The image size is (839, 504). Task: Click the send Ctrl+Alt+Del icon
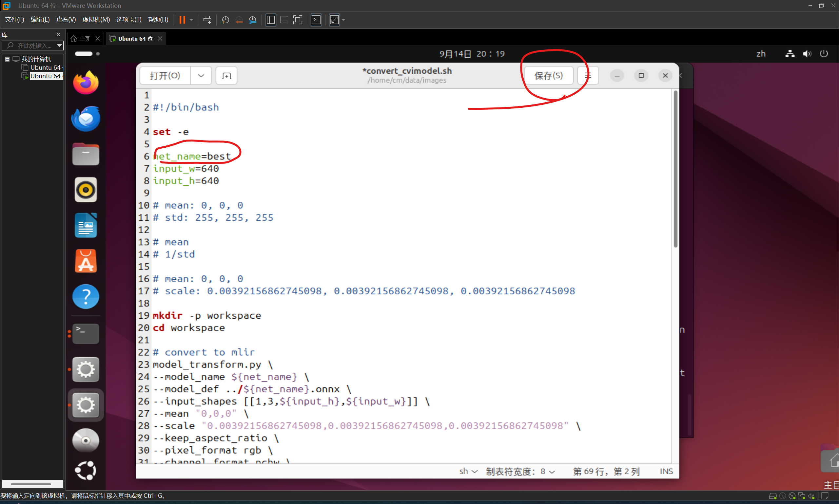pos(207,20)
